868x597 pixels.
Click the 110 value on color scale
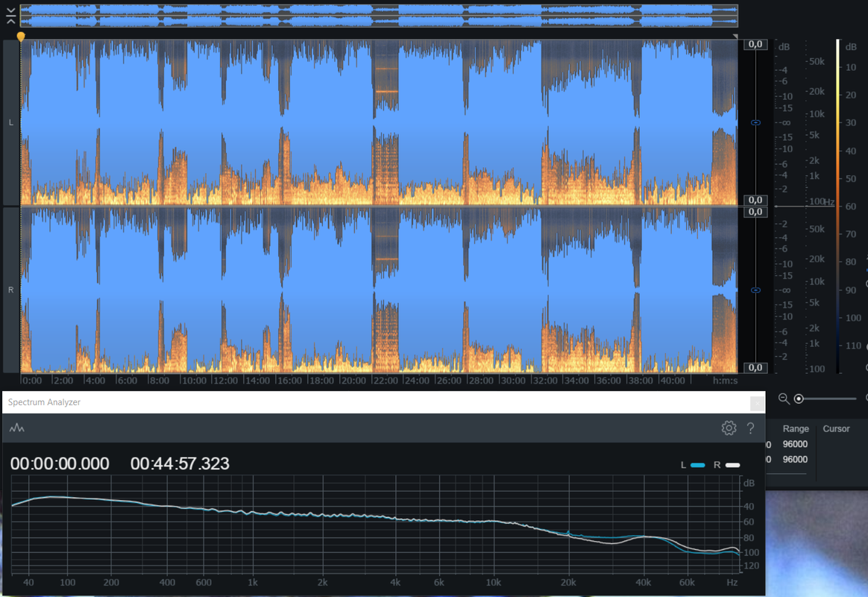(853, 346)
